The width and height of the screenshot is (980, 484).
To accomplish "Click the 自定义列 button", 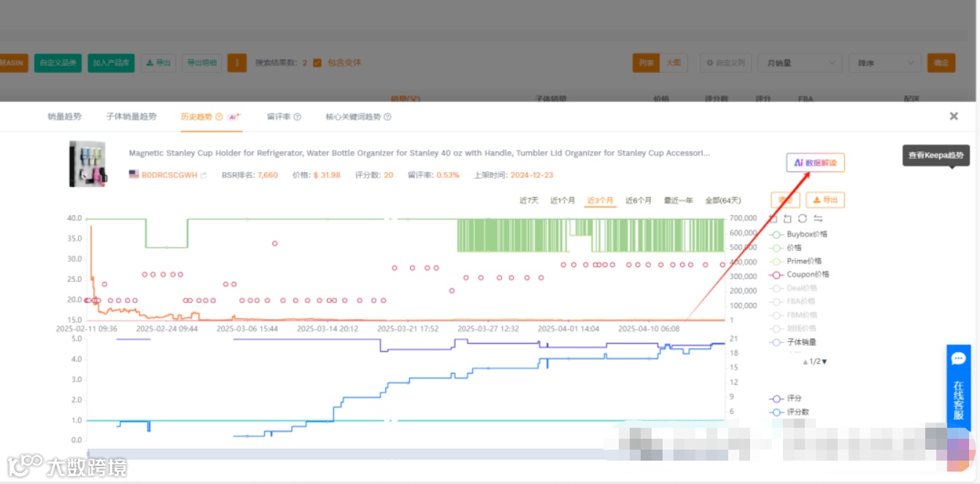I will [x=726, y=63].
